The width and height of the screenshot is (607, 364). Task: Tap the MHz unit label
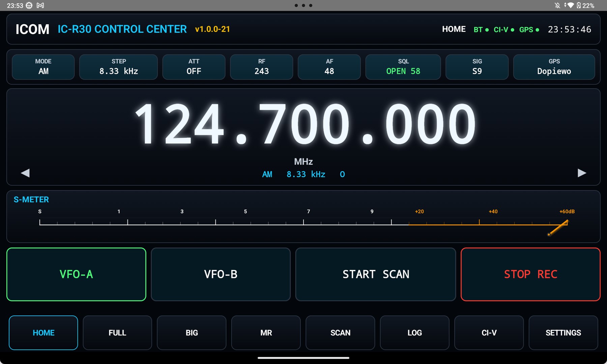click(x=303, y=162)
